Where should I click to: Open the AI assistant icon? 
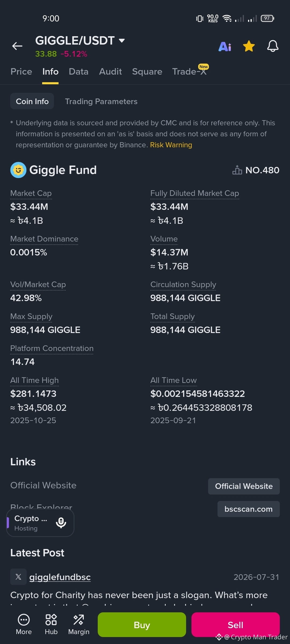pos(225,46)
